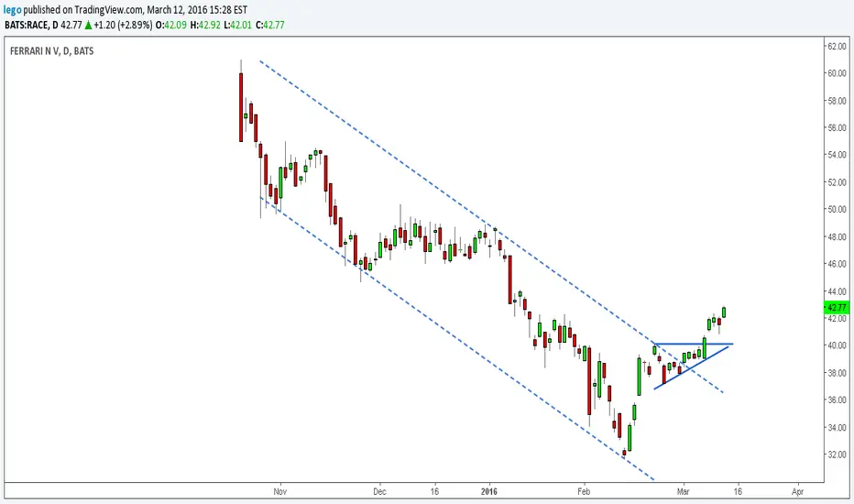Click the 58.00 price axis label
Image resolution: width=854 pixels, height=504 pixels.
(837, 101)
